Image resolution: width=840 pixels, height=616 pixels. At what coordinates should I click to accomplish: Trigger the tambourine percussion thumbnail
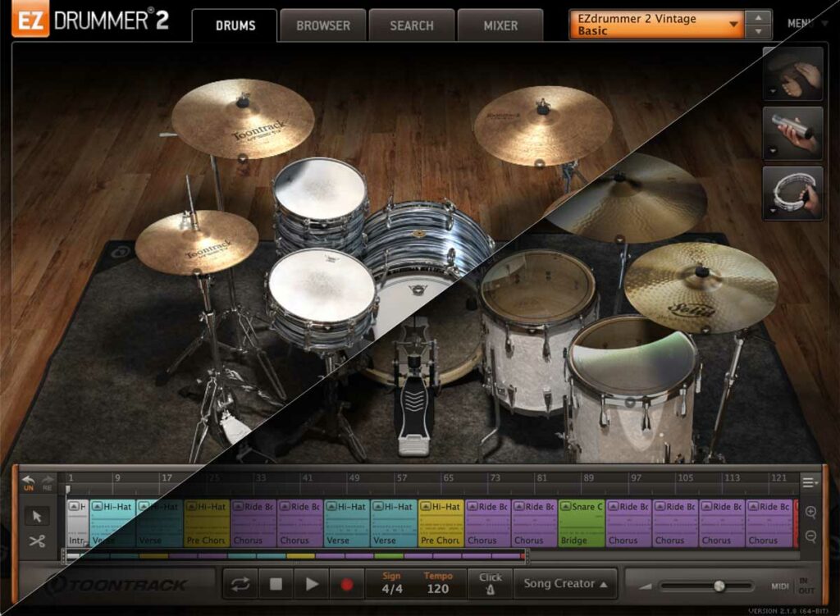(x=793, y=193)
